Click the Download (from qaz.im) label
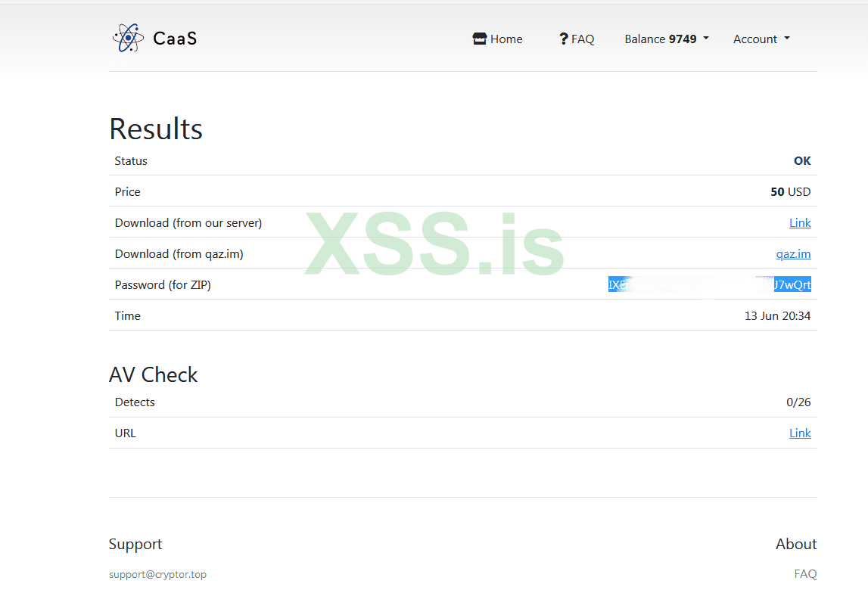The width and height of the screenshot is (868, 593). 179,254
